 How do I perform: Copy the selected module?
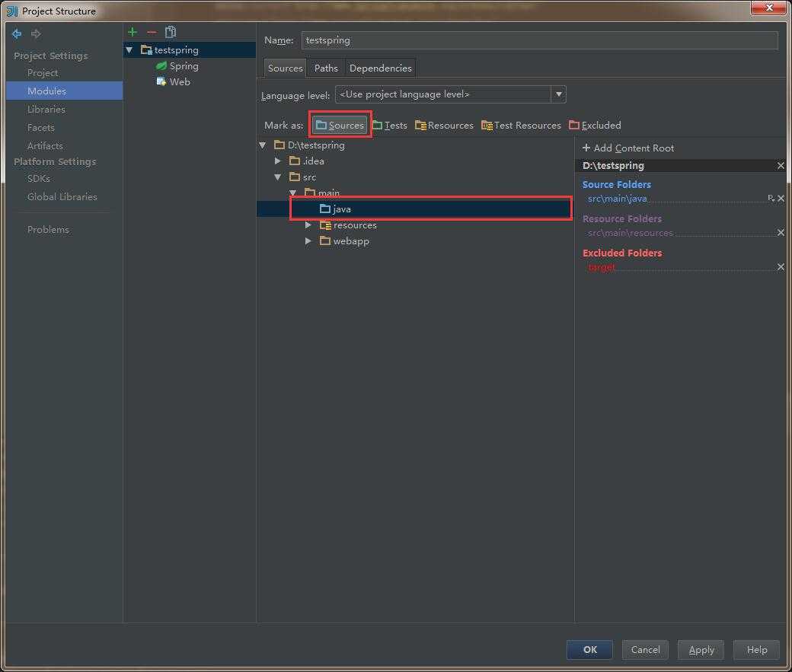171,32
